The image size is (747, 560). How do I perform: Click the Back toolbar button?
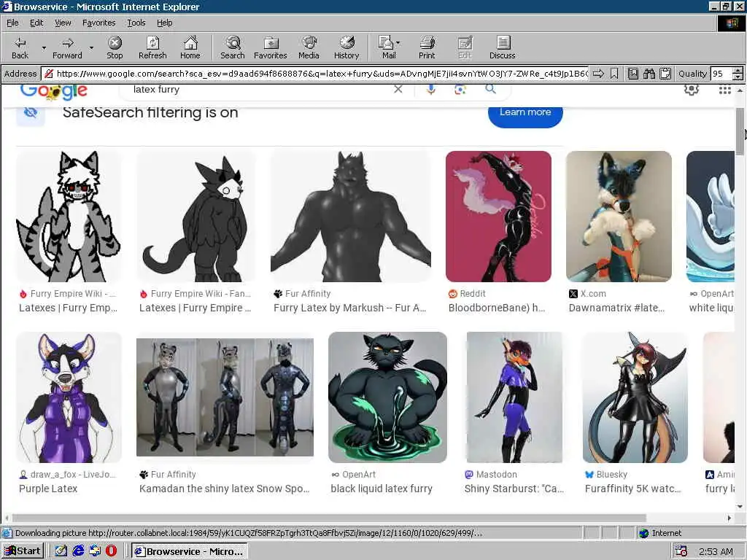click(x=20, y=47)
